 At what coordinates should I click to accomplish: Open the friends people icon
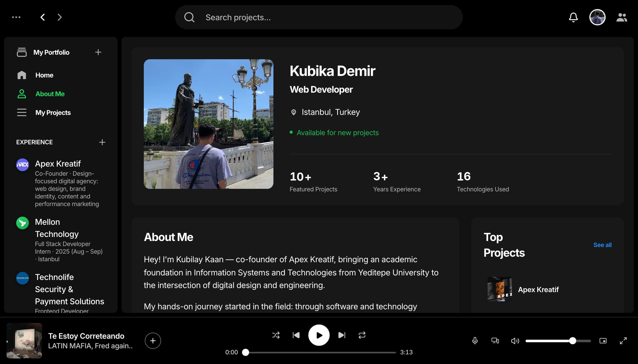(x=622, y=17)
